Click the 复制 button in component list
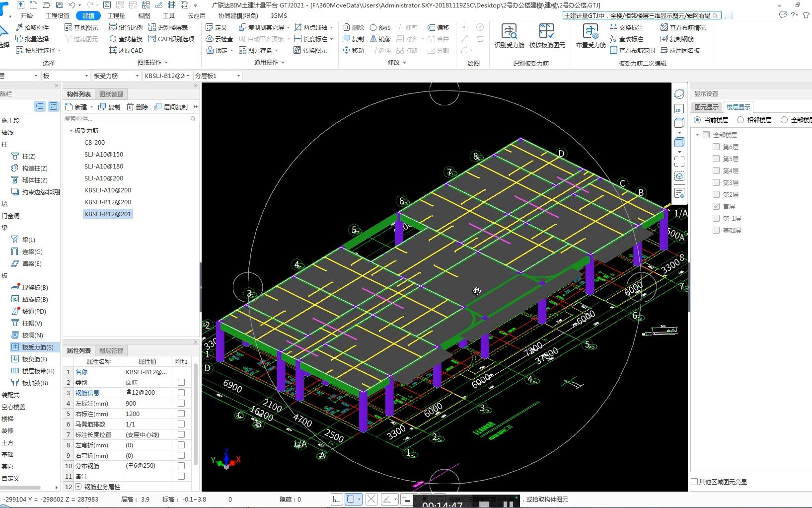The width and height of the screenshot is (812, 508). point(109,107)
